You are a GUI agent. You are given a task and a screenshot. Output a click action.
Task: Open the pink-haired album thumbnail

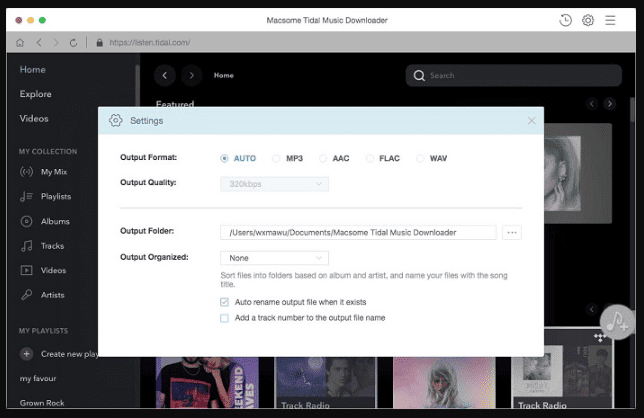click(444, 383)
